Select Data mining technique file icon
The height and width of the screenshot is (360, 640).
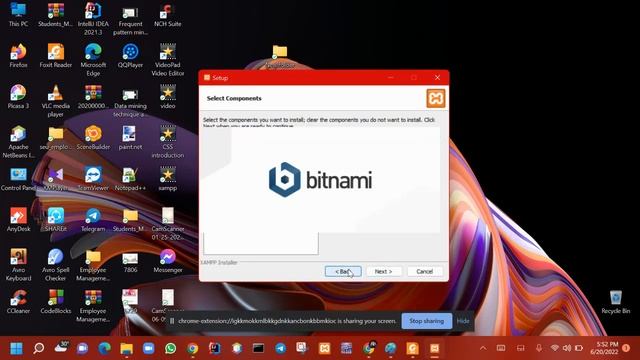pos(130,101)
